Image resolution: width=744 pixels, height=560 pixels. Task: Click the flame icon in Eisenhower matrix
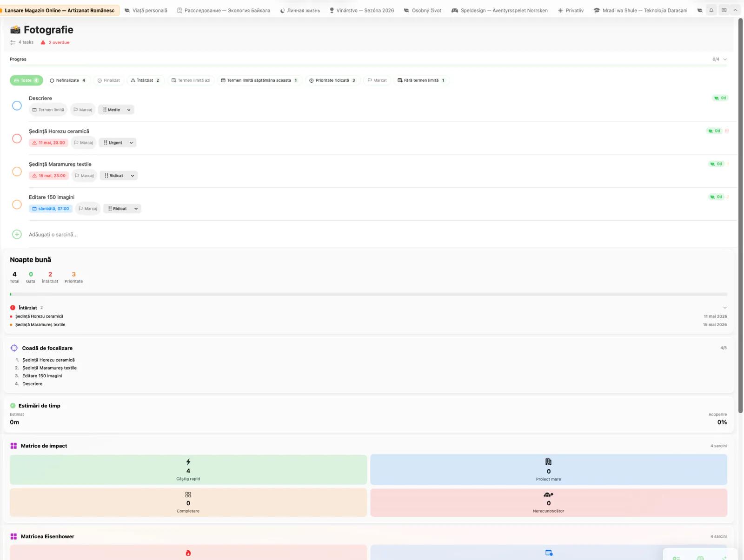tap(188, 553)
